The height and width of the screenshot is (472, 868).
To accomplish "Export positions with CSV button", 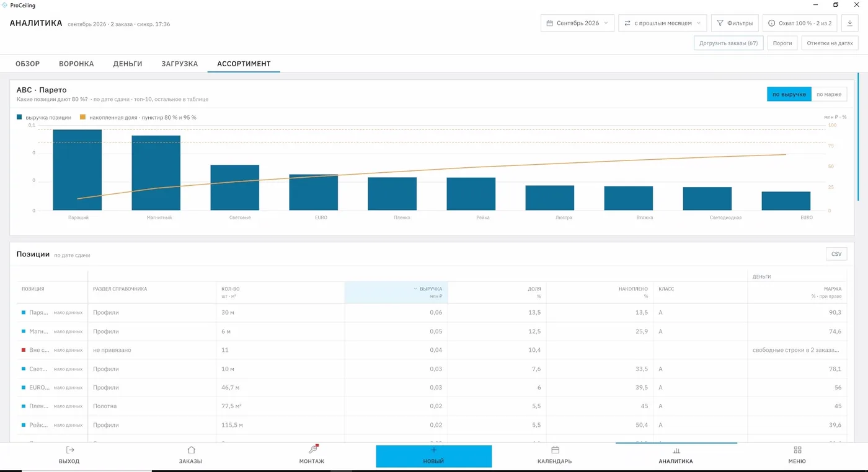I will point(836,254).
